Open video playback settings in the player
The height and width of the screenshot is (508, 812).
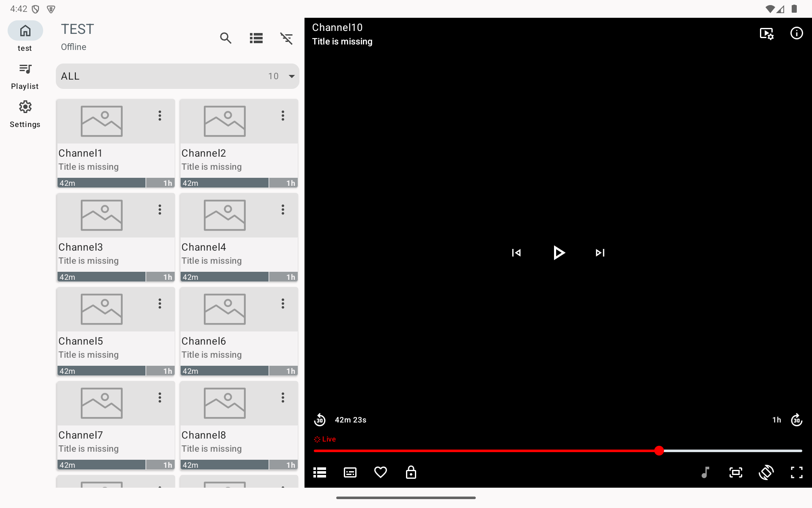[767, 33]
